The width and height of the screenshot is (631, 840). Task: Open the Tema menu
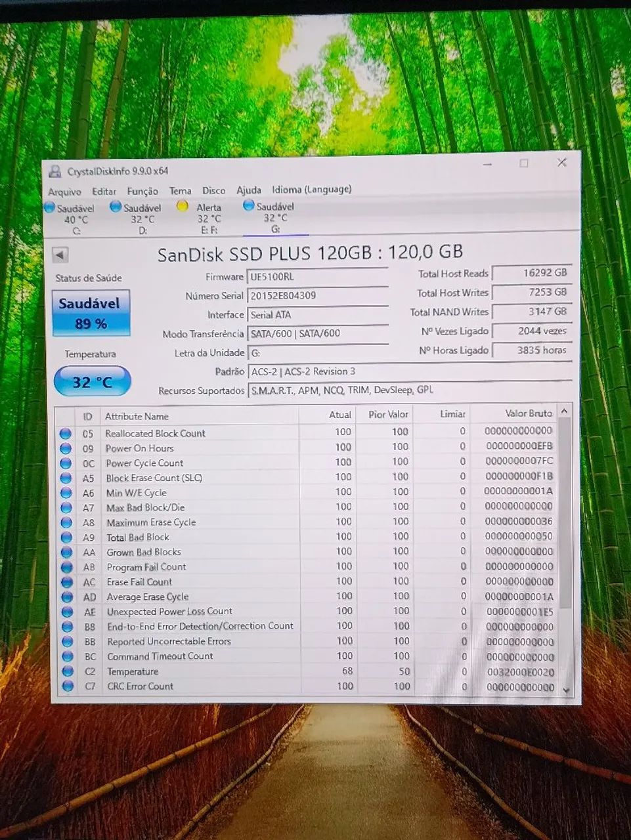(180, 190)
